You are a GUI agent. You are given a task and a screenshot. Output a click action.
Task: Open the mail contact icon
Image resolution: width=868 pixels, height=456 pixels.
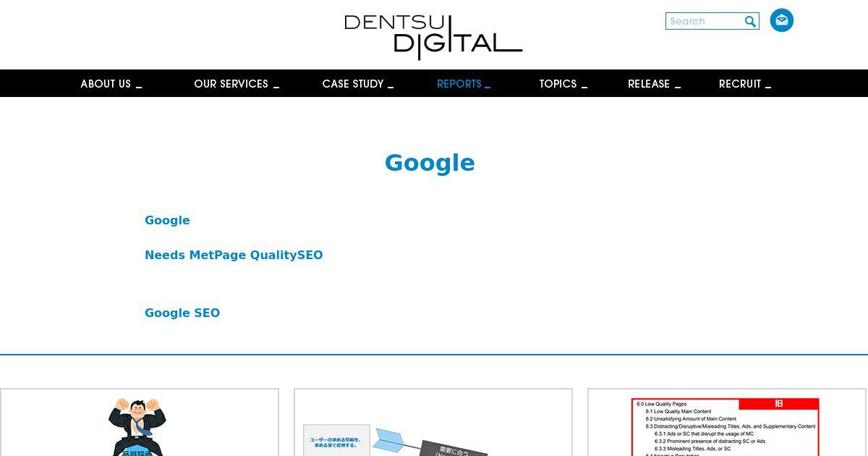pyautogui.click(x=781, y=20)
